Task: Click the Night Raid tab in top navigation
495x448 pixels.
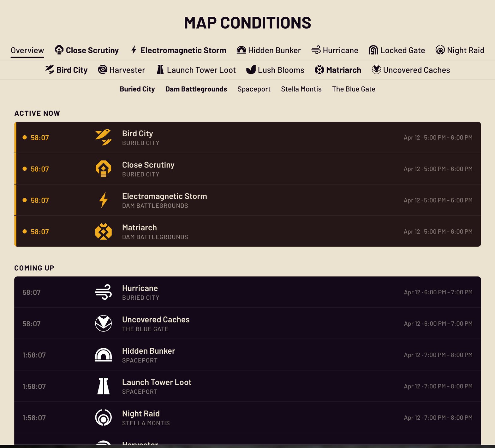Action: coord(460,50)
